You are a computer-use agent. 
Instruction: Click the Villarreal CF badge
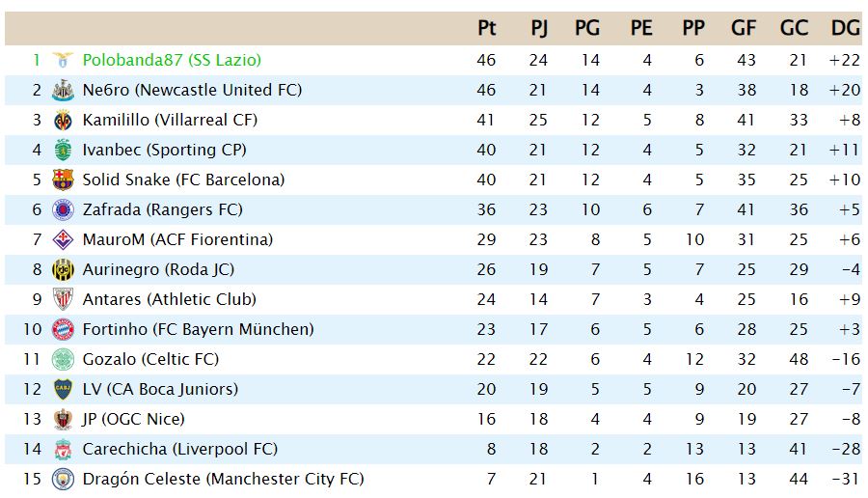click(x=63, y=120)
